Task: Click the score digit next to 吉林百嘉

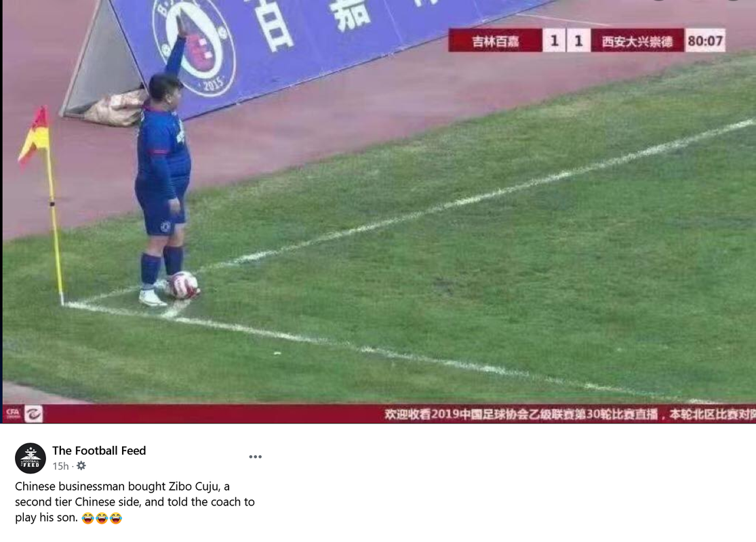Action: pos(555,41)
